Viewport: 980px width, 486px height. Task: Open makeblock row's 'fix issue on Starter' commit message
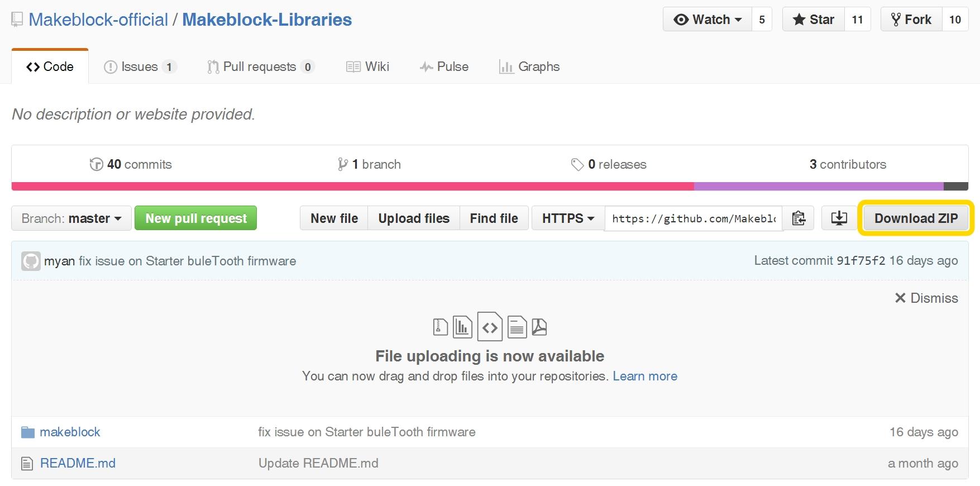click(367, 432)
